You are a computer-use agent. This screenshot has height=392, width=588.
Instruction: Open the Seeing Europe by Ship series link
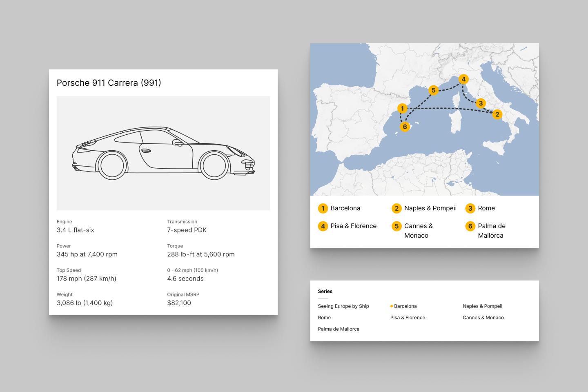pos(343,306)
